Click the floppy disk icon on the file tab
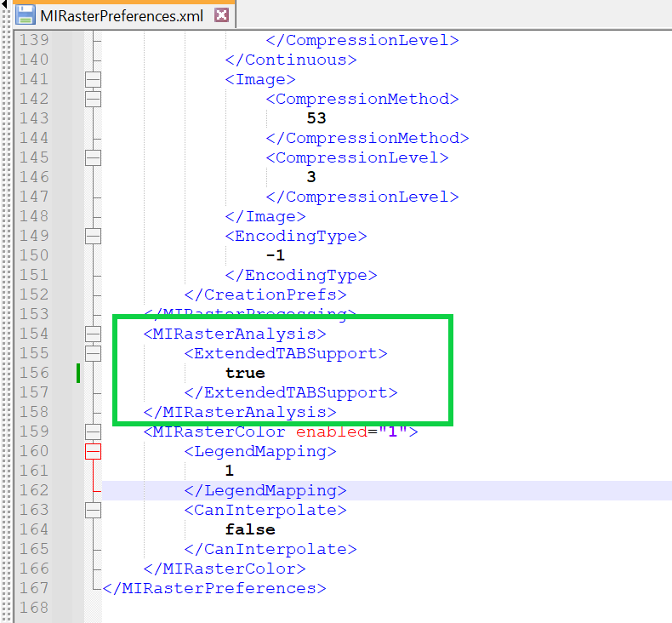672x623 pixels. pos(26,14)
